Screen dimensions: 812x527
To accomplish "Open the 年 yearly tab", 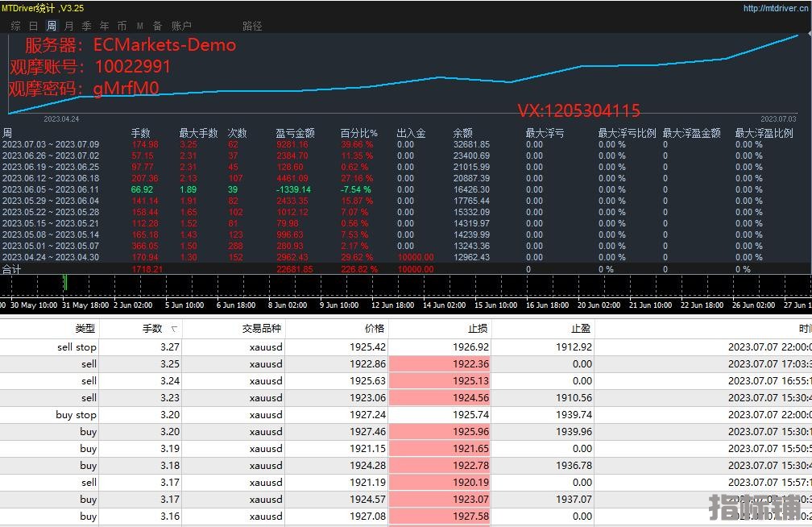I will tap(104, 26).
